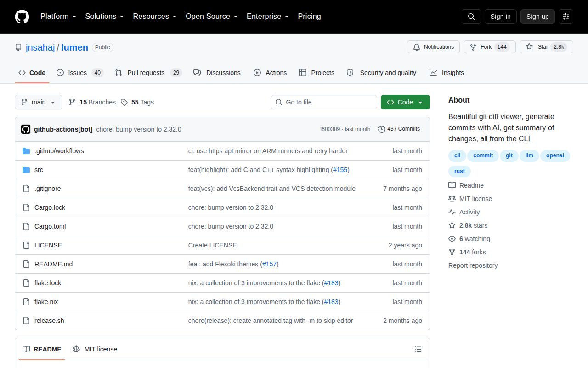Open the llm topic tag
588x368 pixels.
529,155
